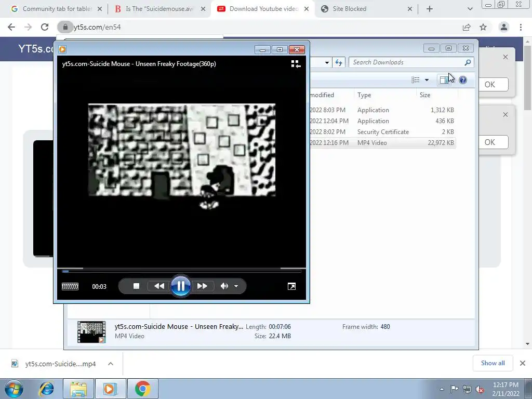Select the Security Certificate file row
Image resolution: width=532 pixels, height=399 pixels.
click(382, 132)
